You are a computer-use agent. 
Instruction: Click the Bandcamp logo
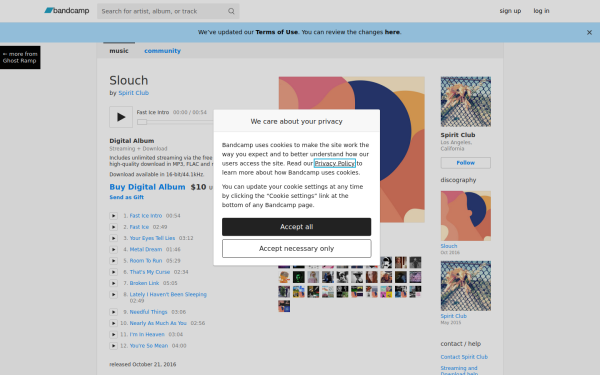pos(67,11)
